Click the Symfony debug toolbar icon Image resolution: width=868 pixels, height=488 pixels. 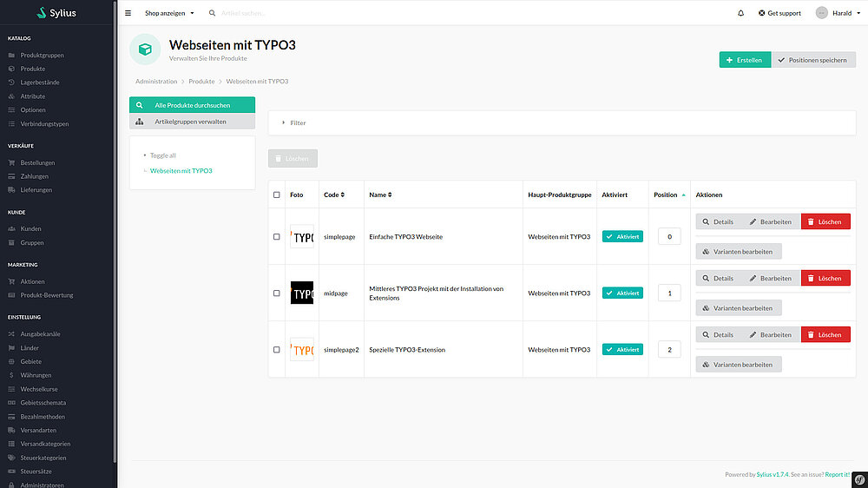(x=859, y=479)
